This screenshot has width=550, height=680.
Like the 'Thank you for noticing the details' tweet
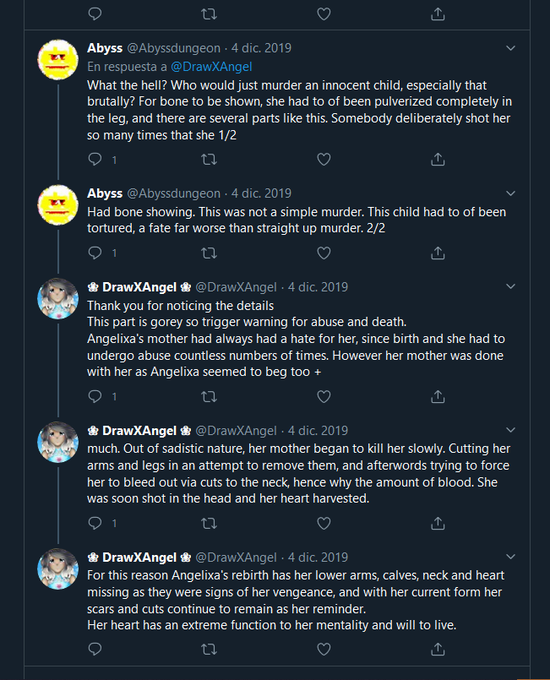pos(324,396)
